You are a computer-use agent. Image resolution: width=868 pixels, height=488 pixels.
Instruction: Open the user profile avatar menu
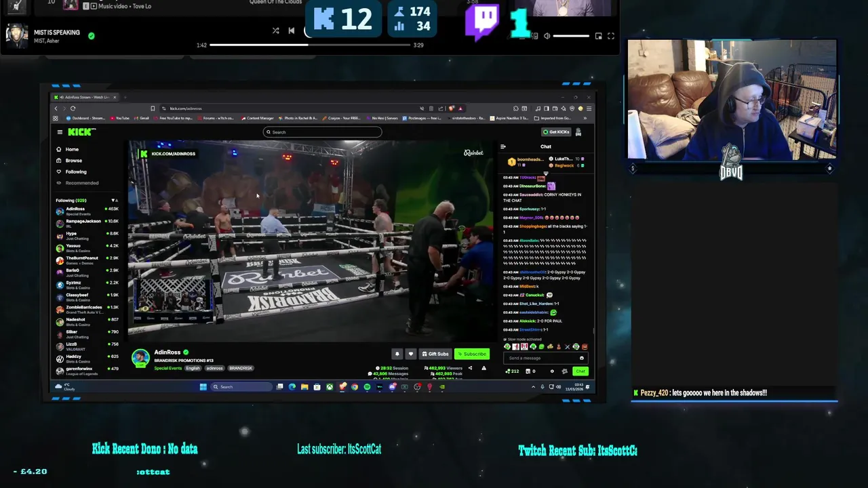coord(578,132)
